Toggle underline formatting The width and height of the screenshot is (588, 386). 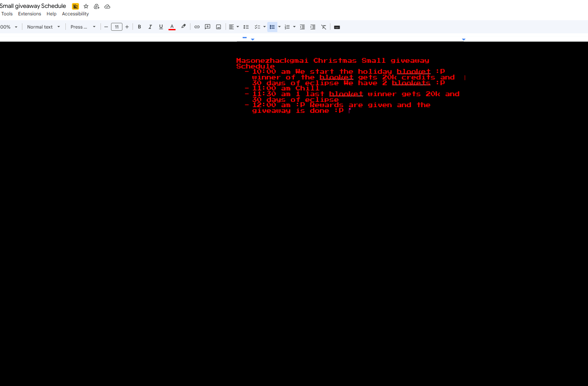point(161,27)
